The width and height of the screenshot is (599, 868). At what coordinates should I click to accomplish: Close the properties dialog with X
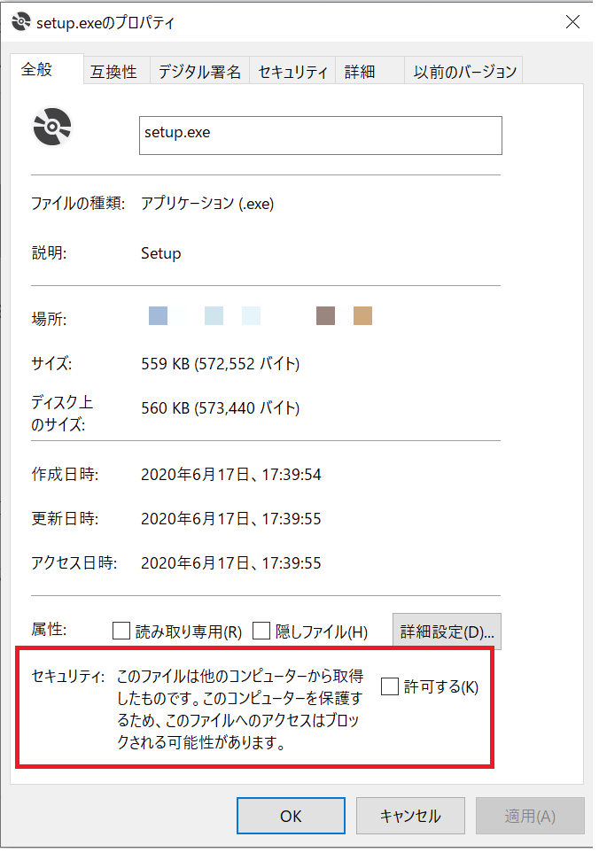click(x=572, y=21)
